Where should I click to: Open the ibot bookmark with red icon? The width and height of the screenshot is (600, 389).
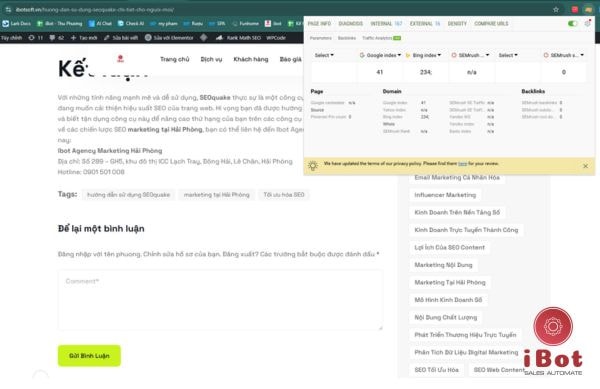(x=273, y=23)
